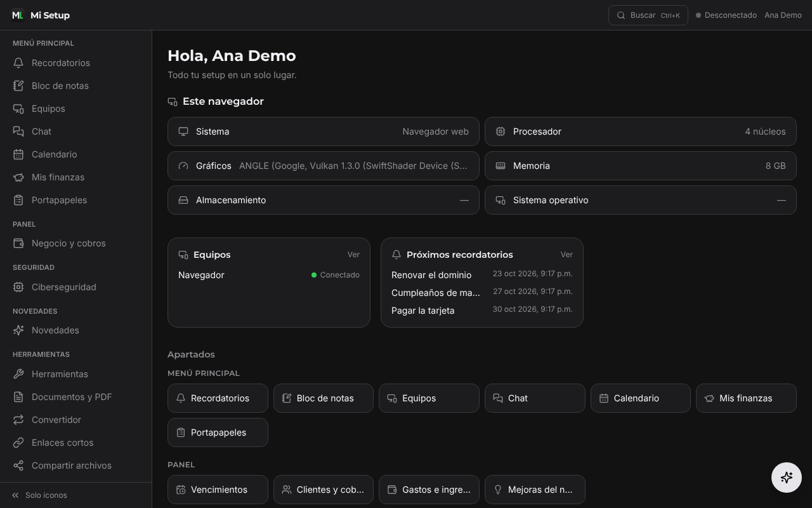Click the Ciberseguridad shield-chip icon
Viewport: 812px width, 508px height.
pos(18,287)
